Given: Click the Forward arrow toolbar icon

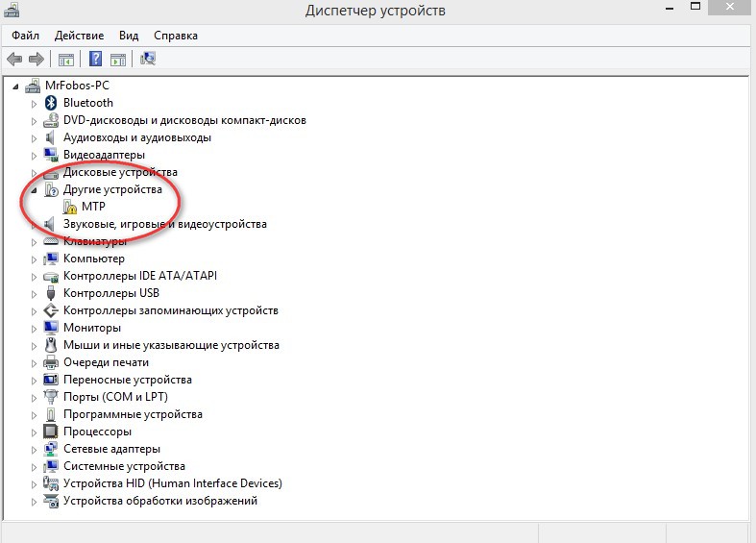Looking at the screenshot, I should coord(37,60).
